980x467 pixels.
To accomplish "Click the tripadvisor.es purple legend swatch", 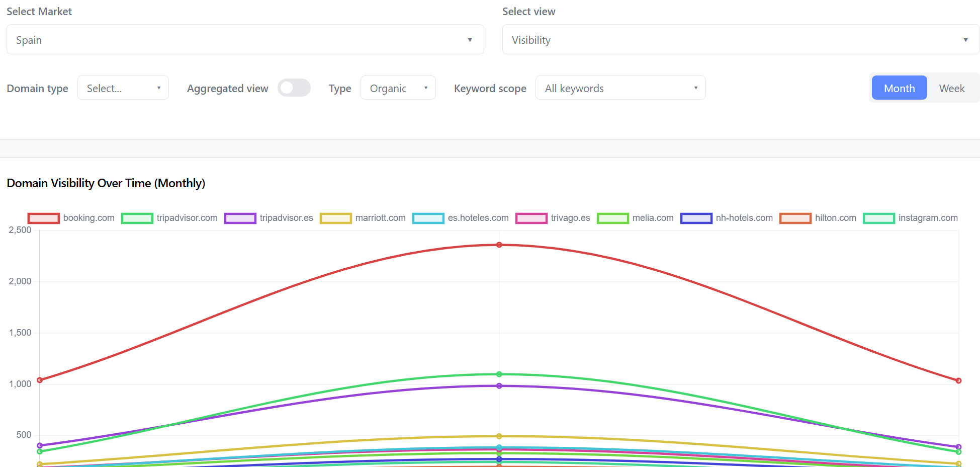I will 240,218.
